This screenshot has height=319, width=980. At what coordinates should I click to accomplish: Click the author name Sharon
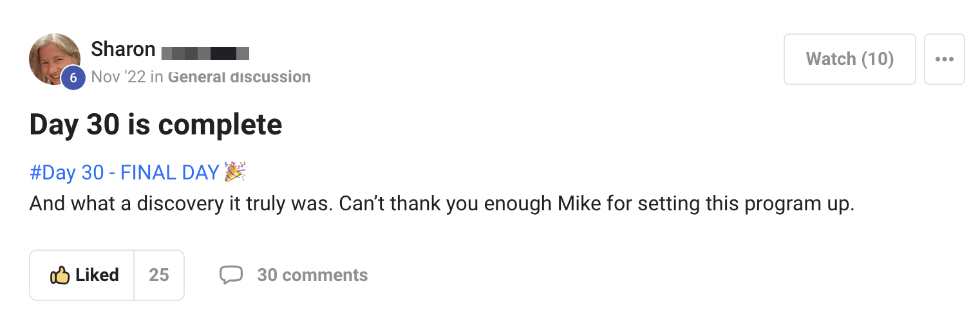click(123, 50)
